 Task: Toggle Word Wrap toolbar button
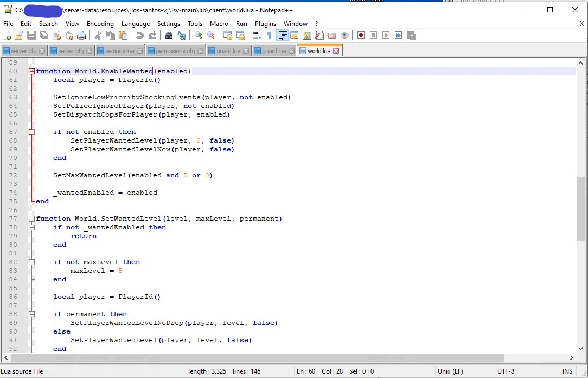point(257,36)
